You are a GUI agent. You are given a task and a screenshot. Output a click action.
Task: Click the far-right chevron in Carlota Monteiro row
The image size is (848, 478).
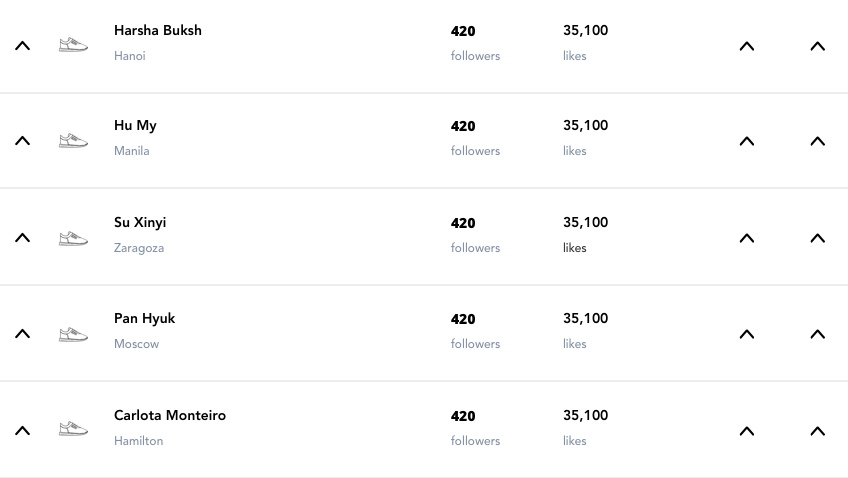coord(817,431)
